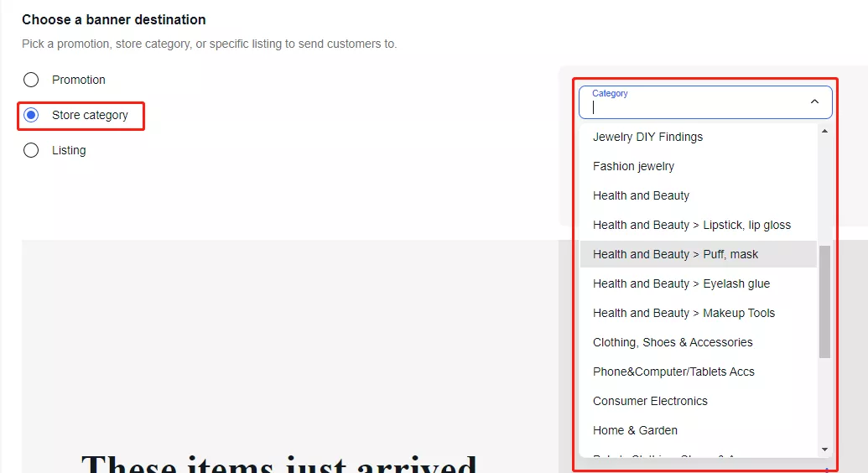Collapse the Category dropdown chevron
The height and width of the screenshot is (473, 868).
[x=813, y=101]
